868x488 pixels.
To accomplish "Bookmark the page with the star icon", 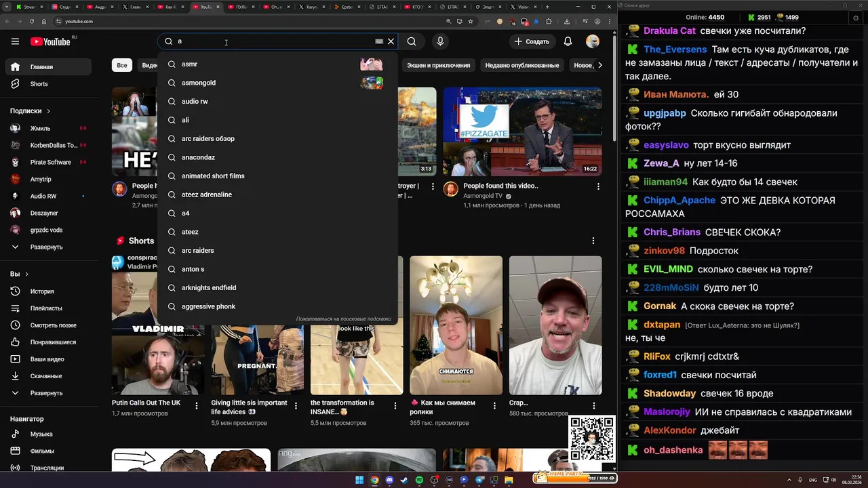I will coord(471,21).
